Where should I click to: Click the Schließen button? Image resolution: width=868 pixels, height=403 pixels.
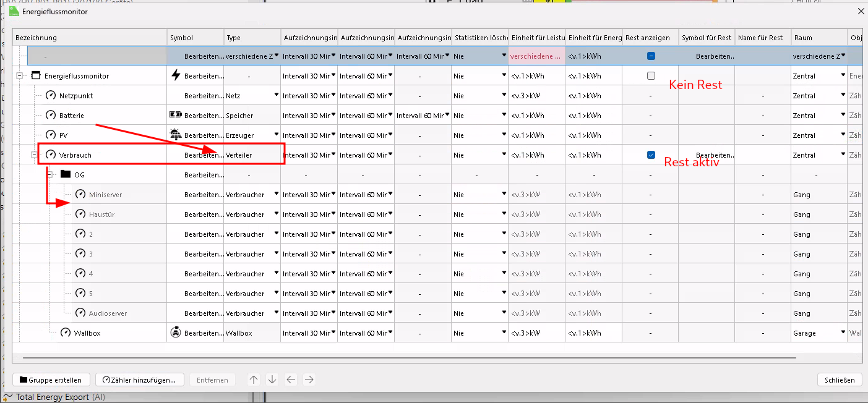[840, 380]
